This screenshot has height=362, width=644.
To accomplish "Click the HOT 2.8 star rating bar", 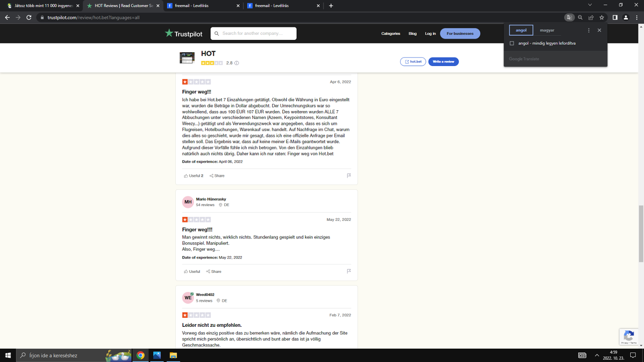I will 212,63.
